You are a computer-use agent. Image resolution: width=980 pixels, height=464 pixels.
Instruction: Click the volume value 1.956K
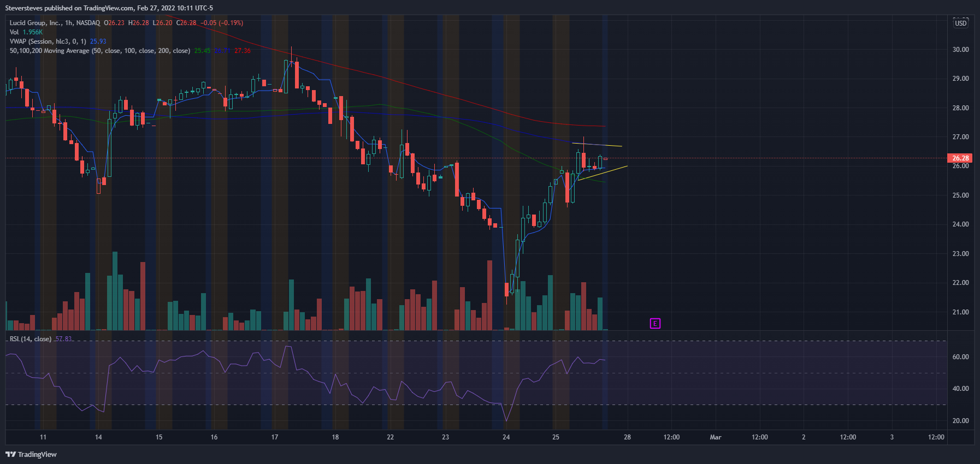[33, 32]
